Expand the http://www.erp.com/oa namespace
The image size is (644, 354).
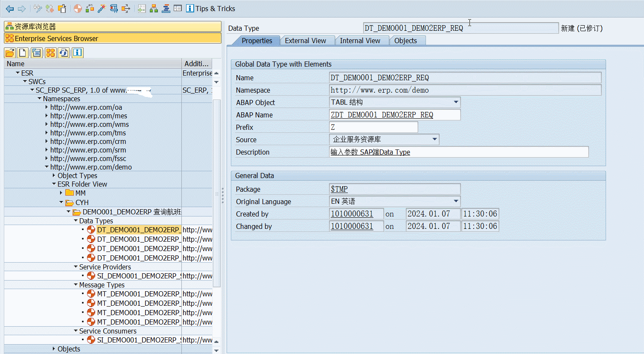tap(47, 107)
